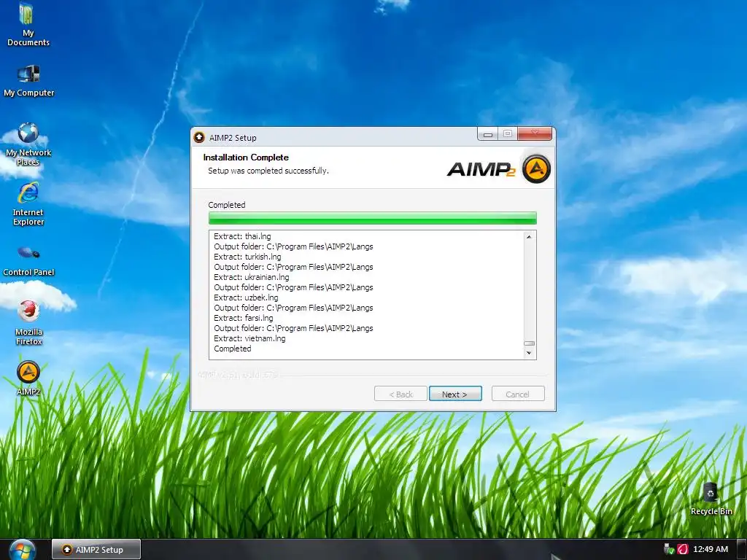Image resolution: width=747 pixels, height=560 pixels.
Task: Select log line 'Extract: ukrainian.lng'
Action: 251,277
